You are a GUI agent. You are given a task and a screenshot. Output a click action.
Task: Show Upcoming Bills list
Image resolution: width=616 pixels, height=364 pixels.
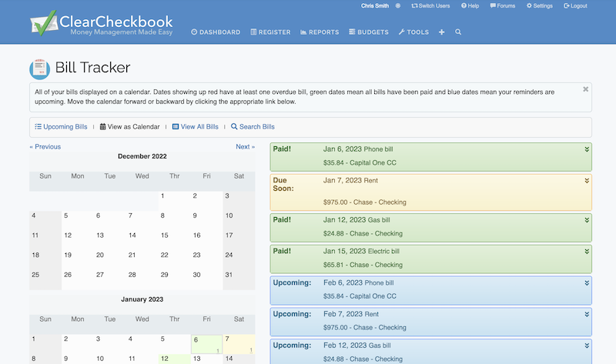coord(61,127)
